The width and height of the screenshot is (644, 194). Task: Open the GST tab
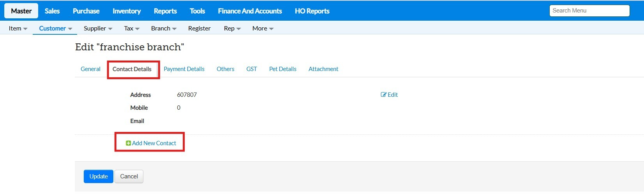point(251,69)
